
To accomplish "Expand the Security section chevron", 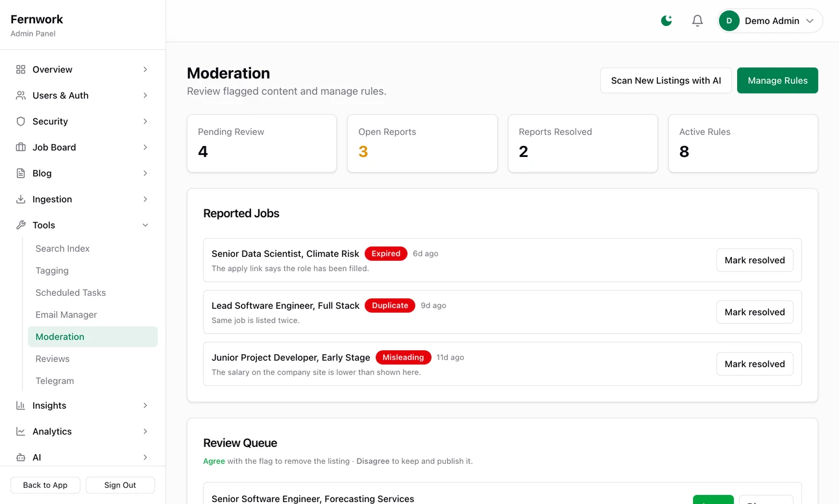I will (x=145, y=121).
